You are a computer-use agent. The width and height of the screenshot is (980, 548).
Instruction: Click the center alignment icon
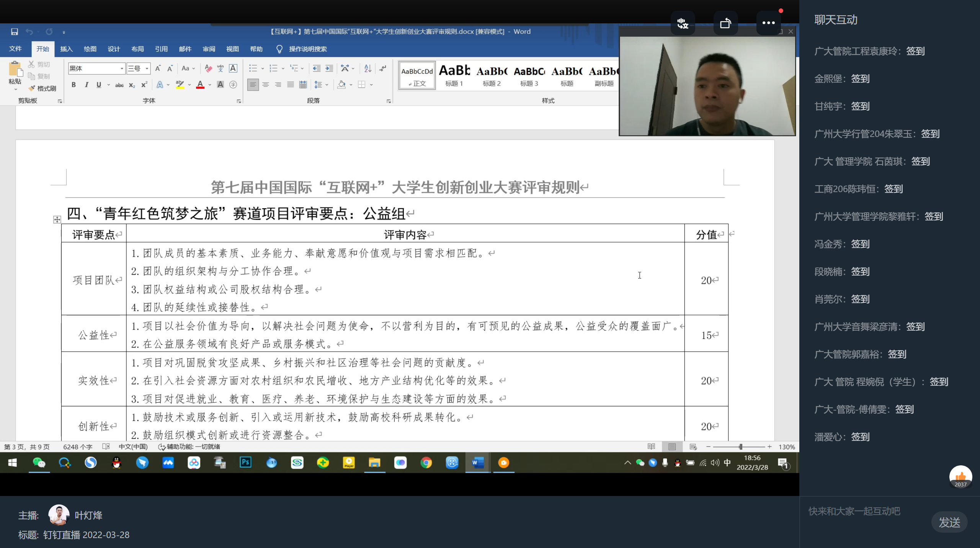coord(265,85)
